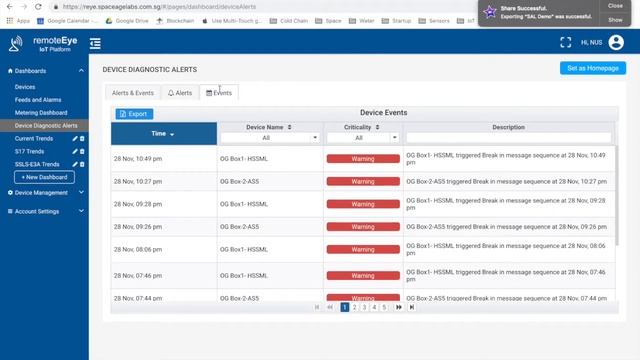Open SSLS-E3A Trends dashboard
This screenshot has height=360, width=640.
click(37, 164)
